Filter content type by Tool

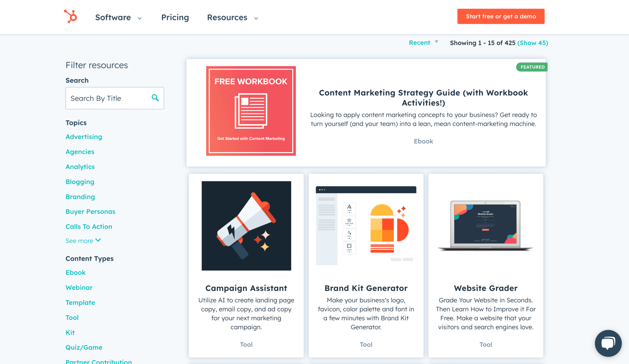tap(72, 317)
